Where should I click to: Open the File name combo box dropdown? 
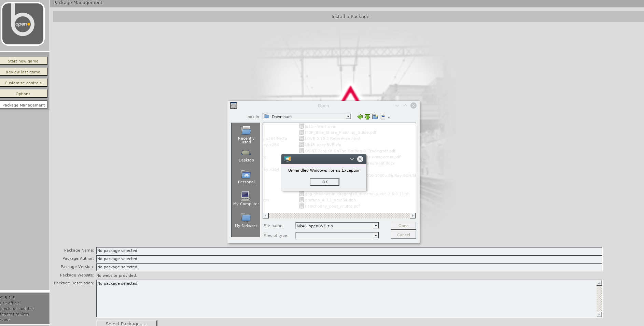pos(375,226)
